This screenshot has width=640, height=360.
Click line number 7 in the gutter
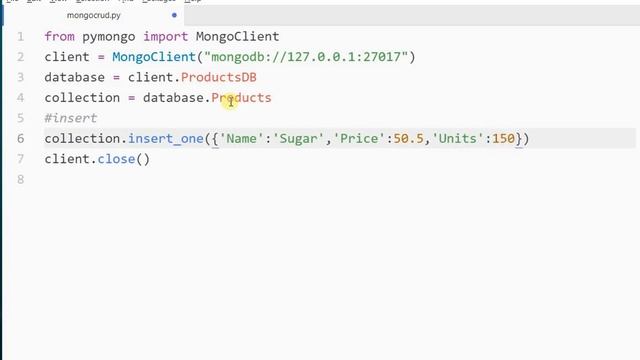tap(20, 159)
